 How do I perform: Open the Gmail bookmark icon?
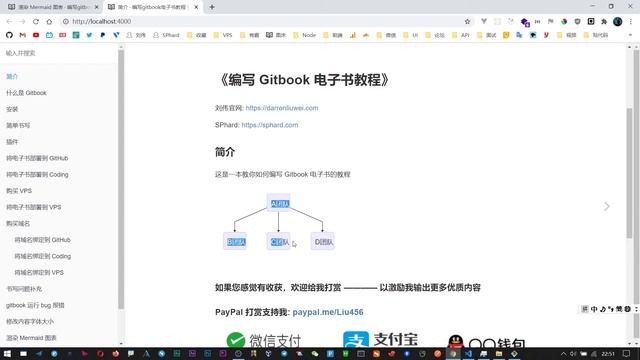coord(22,35)
